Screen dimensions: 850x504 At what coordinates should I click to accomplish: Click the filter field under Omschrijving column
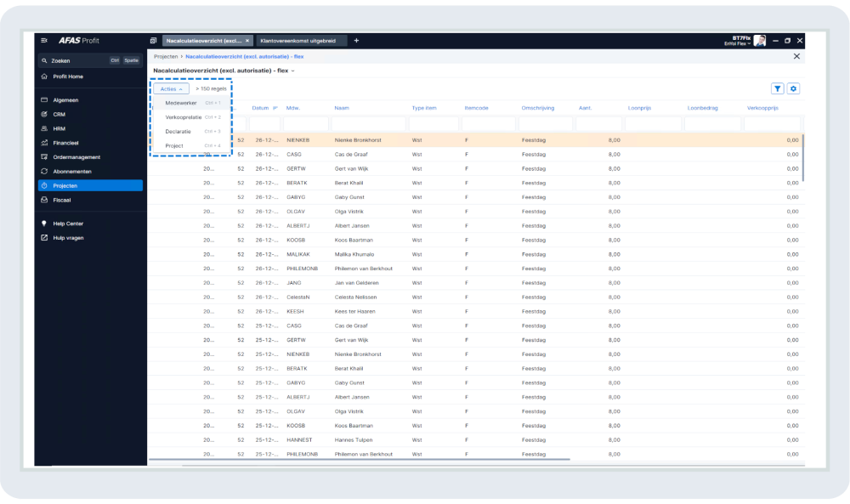pos(546,124)
